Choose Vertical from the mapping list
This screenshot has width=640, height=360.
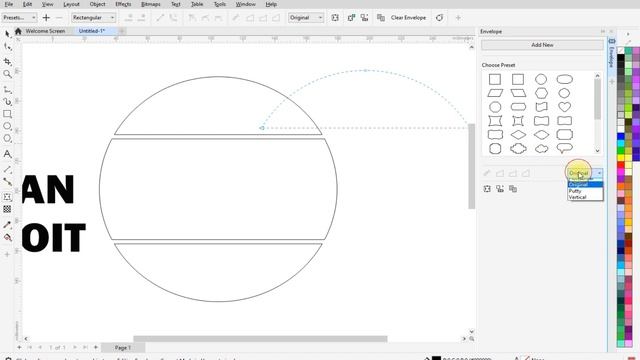585,197
